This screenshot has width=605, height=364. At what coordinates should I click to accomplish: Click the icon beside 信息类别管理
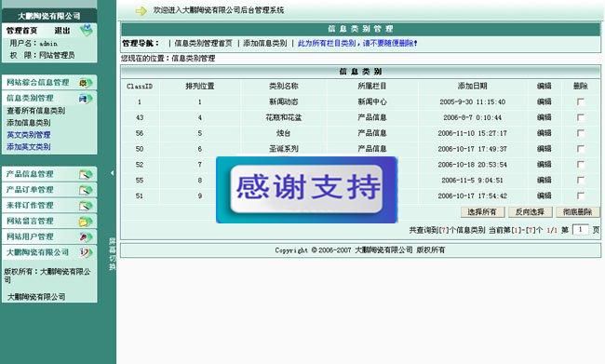click(x=86, y=99)
